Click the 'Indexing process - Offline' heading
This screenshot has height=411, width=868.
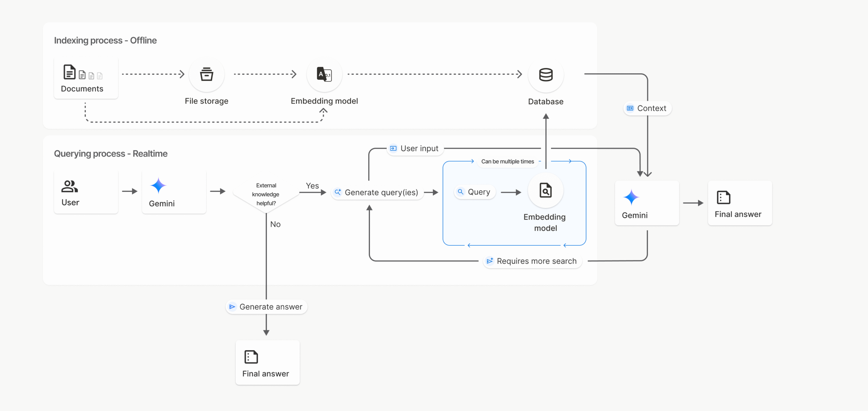coord(105,40)
